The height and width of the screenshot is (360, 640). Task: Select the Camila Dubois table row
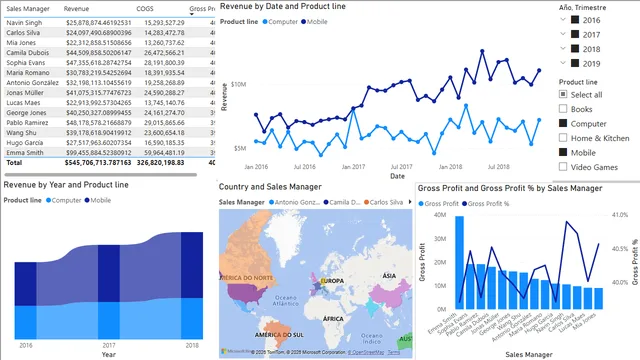click(x=109, y=52)
